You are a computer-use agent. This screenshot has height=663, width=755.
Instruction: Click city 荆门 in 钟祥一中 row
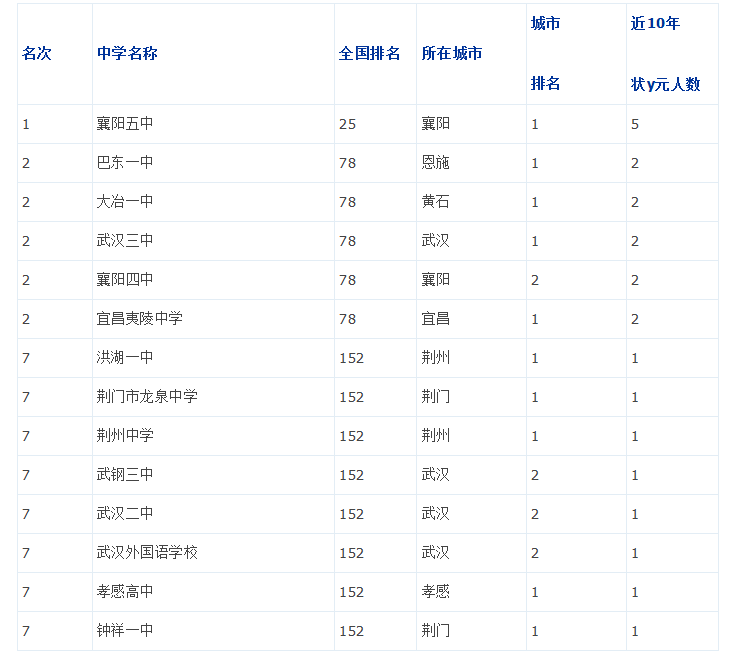[435, 631]
